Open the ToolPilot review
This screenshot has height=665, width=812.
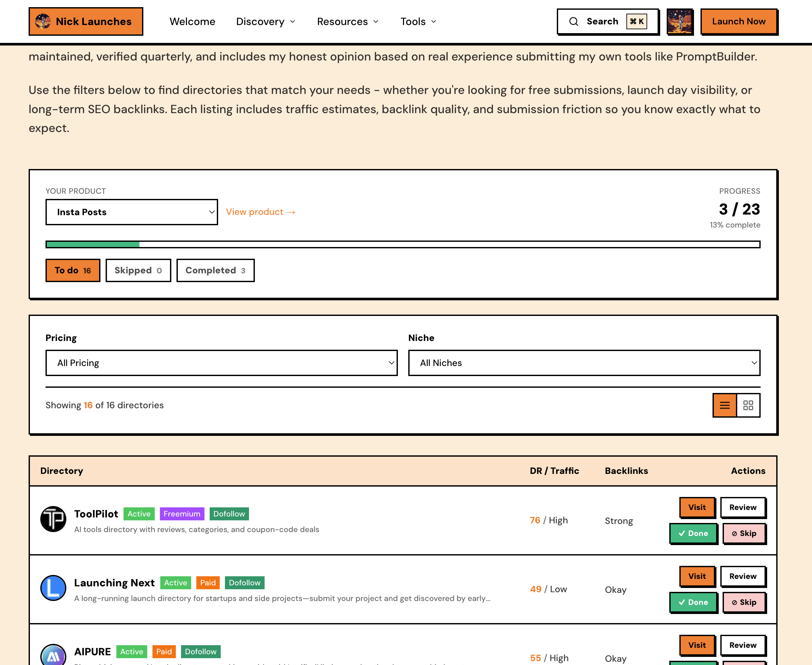pos(743,507)
